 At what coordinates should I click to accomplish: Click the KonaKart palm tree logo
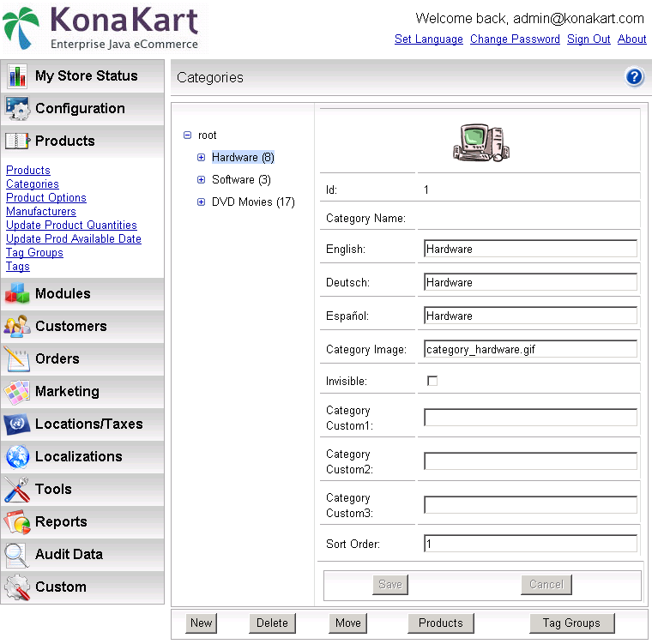tap(21, 28)
